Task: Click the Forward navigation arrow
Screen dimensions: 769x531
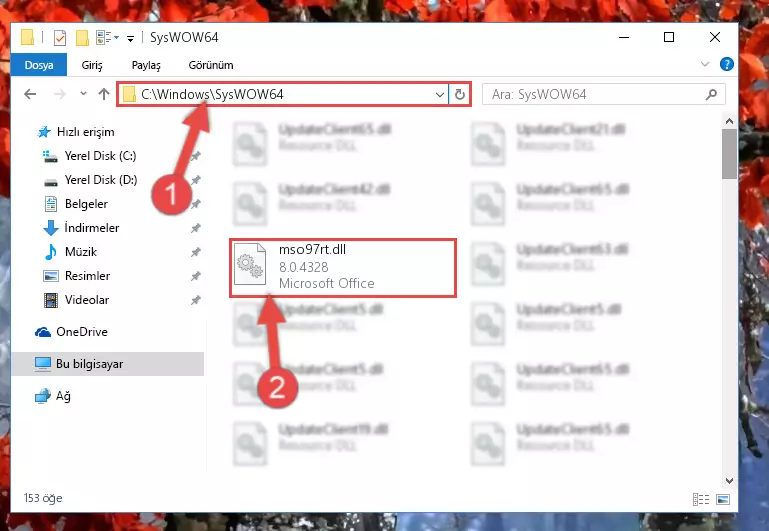Action: click(59, 94)
